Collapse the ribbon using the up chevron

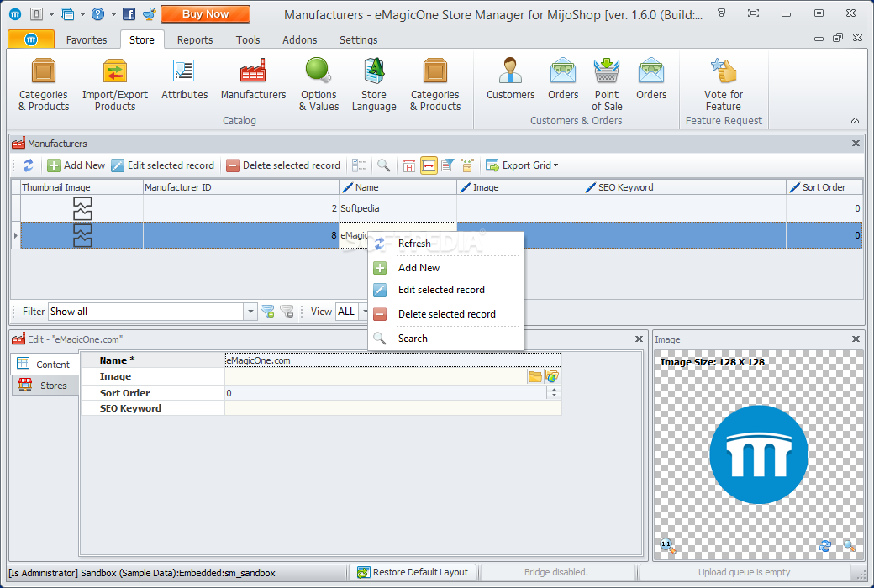click(x=855, y=120)
